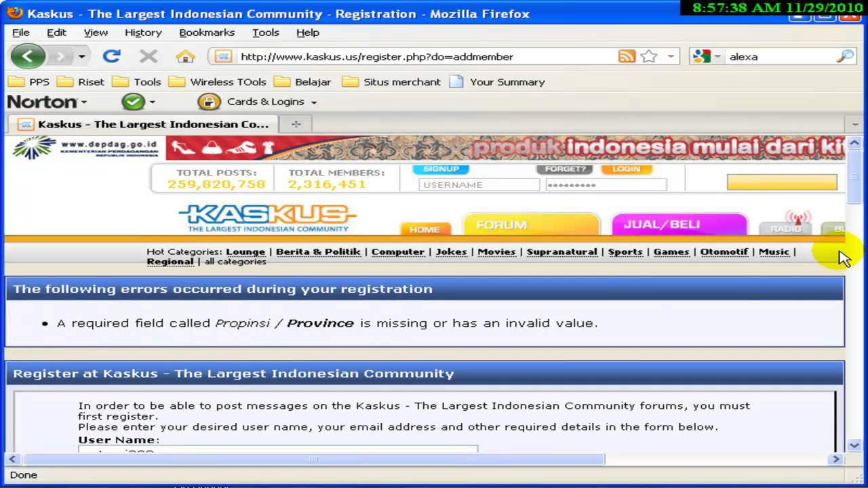Open the Google search engine selector
This screenshot has height=488, width=868.
(705, 57)
